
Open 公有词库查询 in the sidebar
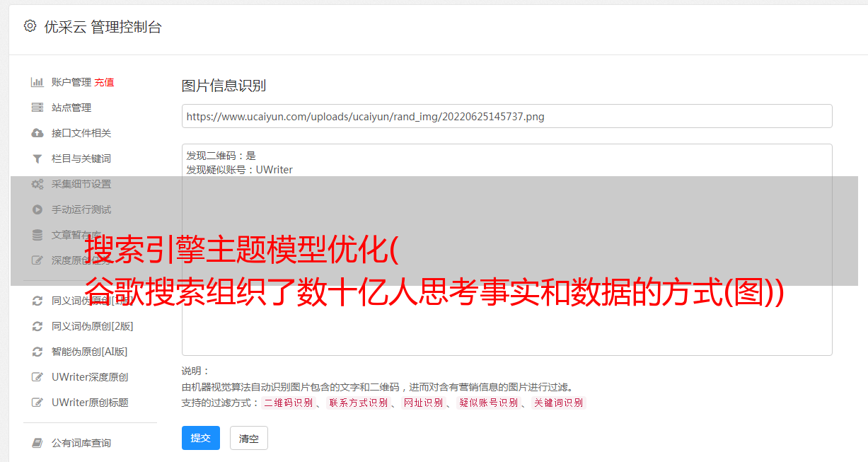81,443
